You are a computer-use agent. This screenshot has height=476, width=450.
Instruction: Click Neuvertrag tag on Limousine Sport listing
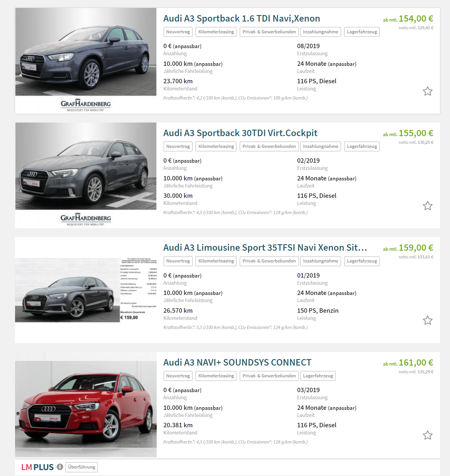pyautogui.click(x=178, y=261)
